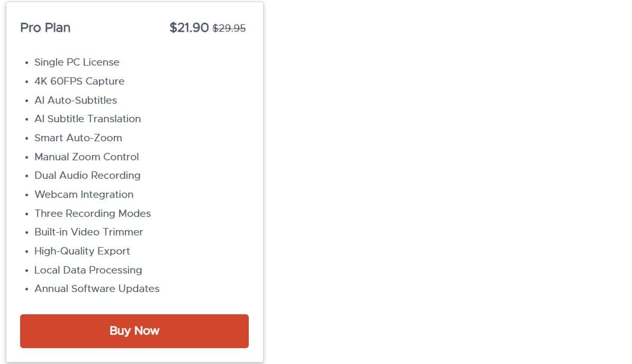Click the AI Subtitle Translation entry
This screenshot has height=364, width=632.
point(87,119)
